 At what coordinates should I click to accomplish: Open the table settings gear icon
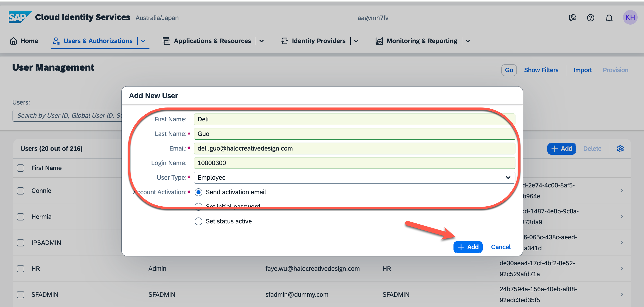tap(620, 149)
